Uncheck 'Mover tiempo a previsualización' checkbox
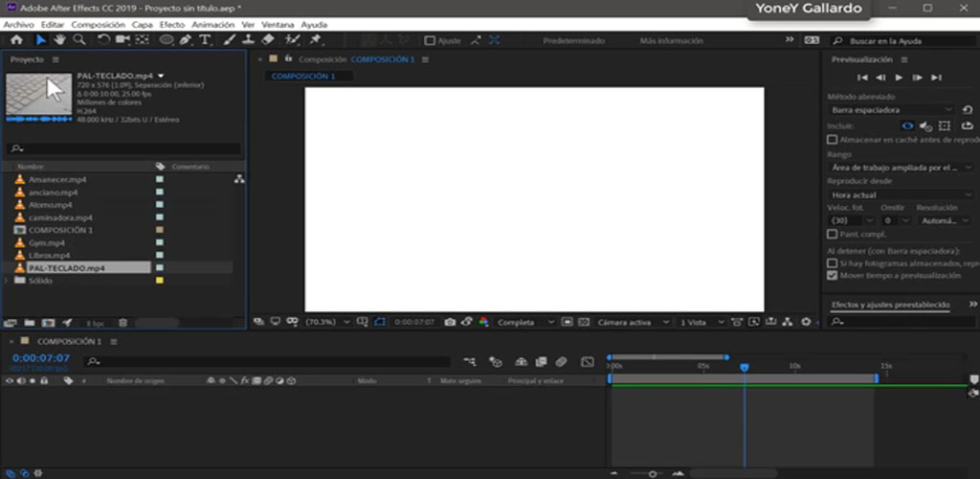This screenshot has width=980, height=479. [832, 275]
